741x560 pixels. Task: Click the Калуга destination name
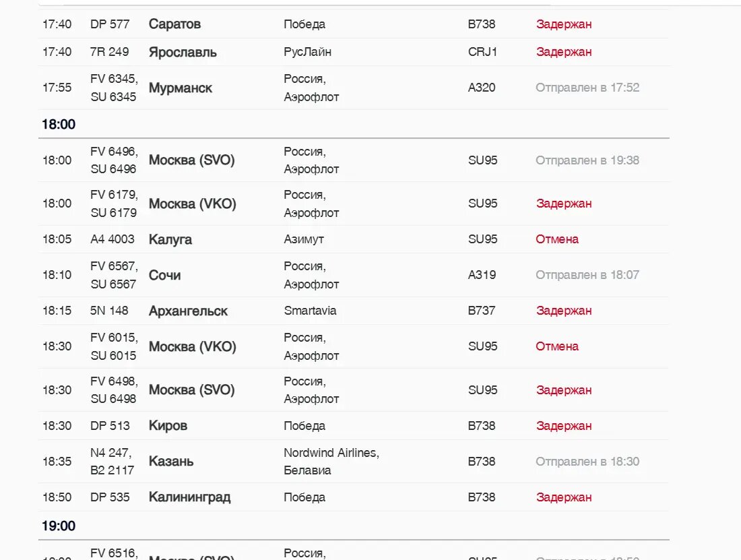(x=170, y=239)
